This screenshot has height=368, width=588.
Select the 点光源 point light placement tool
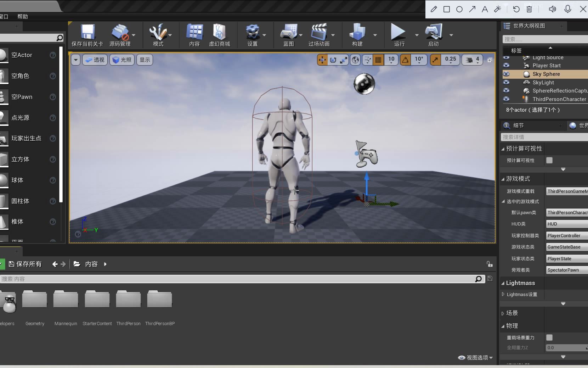click(20, 118)
